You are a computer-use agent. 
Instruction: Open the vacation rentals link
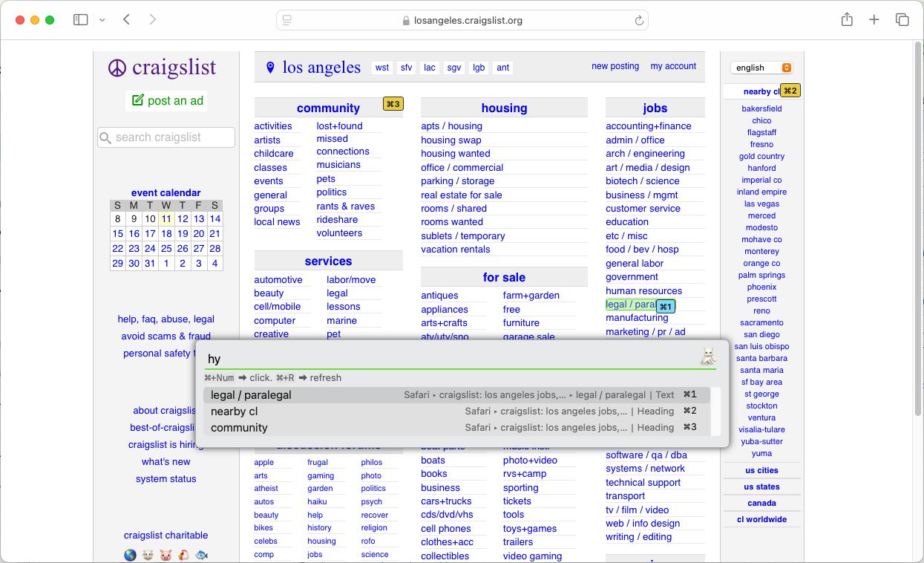[x=456, y=250]
